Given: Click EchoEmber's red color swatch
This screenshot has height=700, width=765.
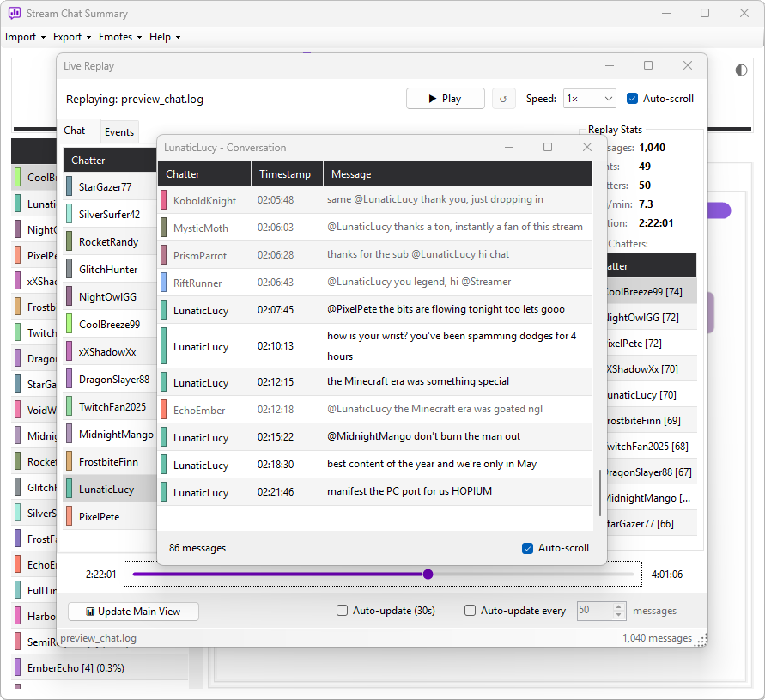Looking at the screenshot, I should coord(164,410).
